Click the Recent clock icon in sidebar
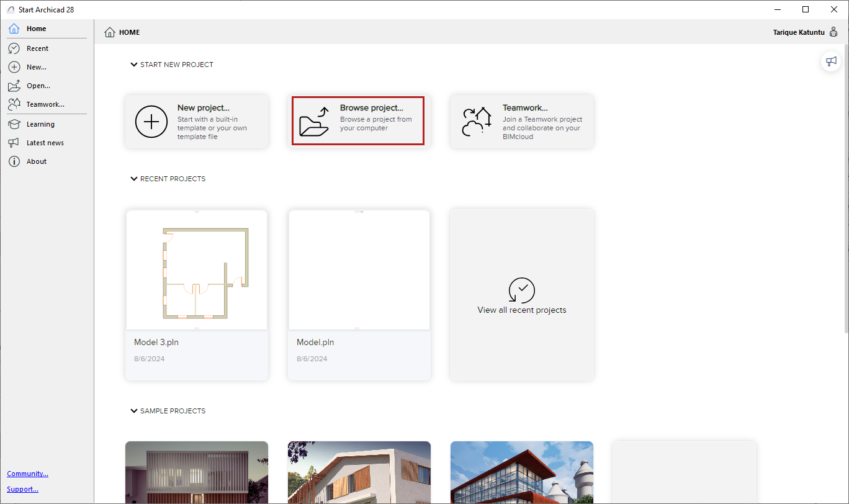Screen dimensions: 849x504 [x=14, y=48]
